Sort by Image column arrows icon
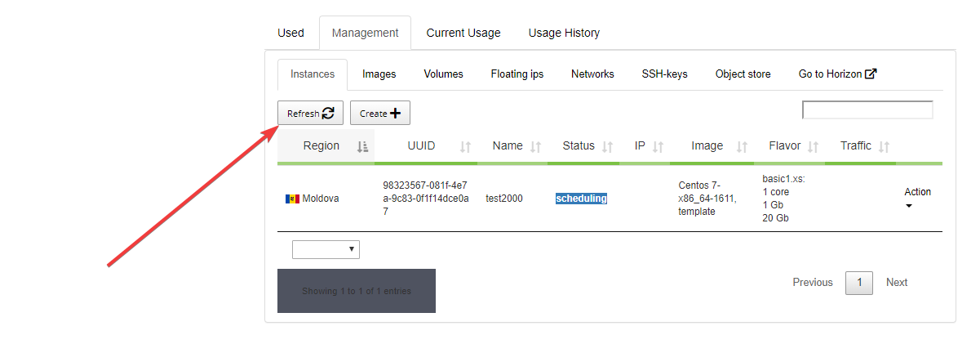 (742, 147)
